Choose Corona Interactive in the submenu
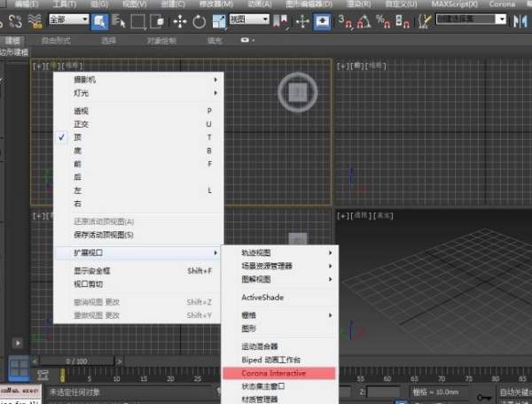The image size is (532, 404). click(279, 373)
